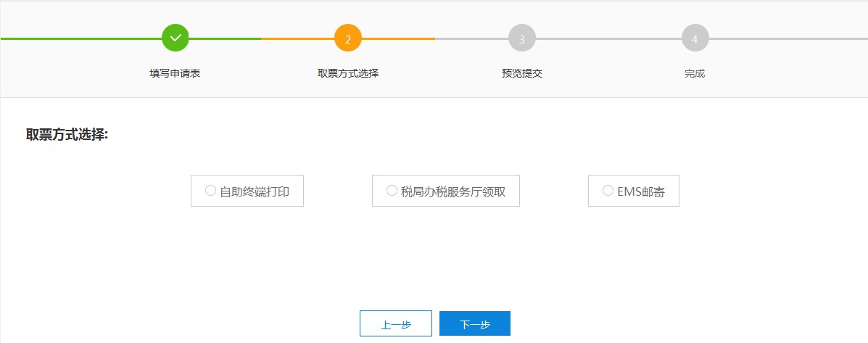Click the 填写申请表 step label
868x343 pixels.
(175, 73)
